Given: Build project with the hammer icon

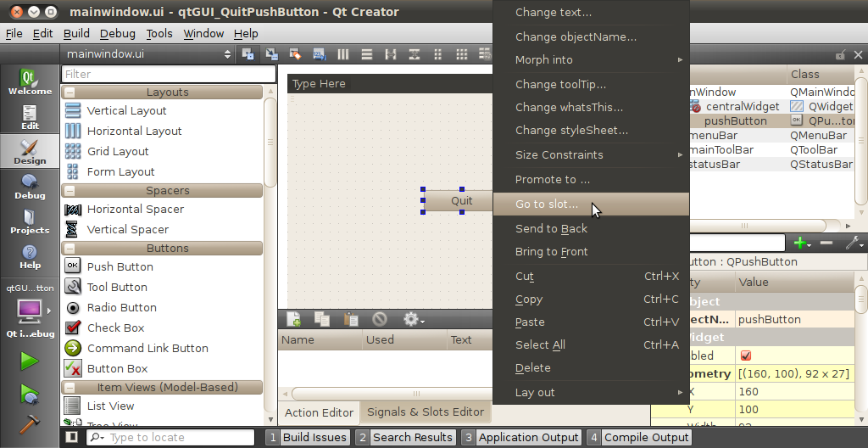Looking at the screenshot, I should pyautogui.click(x=30, y=424).
